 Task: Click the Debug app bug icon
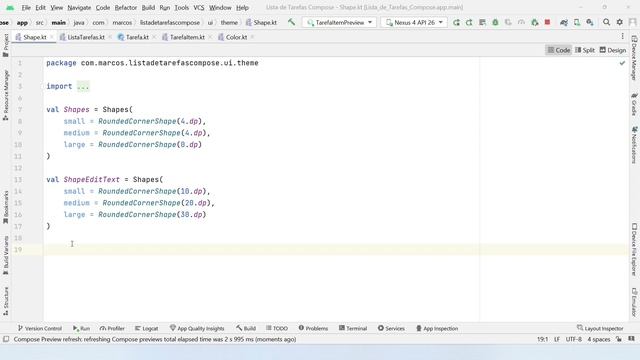pyautogui.click(x=495, y=22)
